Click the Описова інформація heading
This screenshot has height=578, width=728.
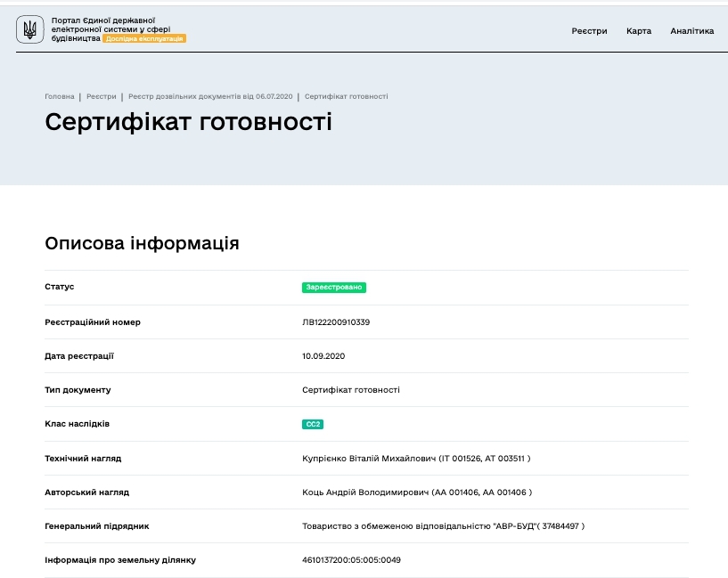142,243
